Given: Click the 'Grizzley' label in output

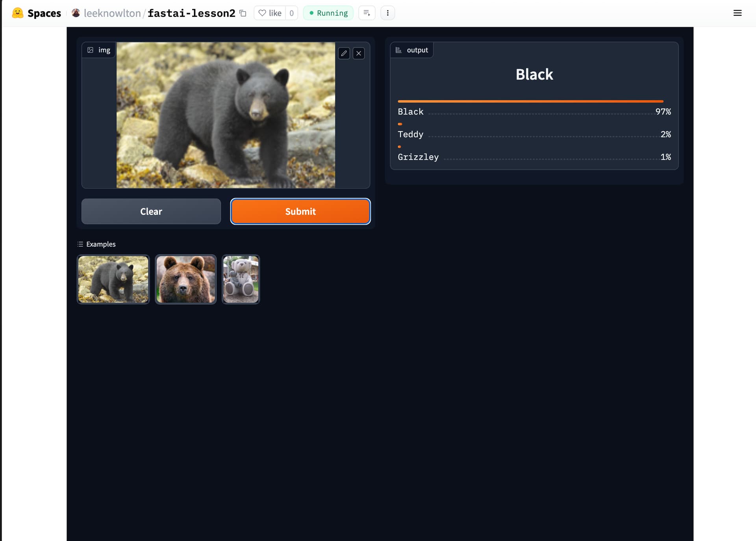Looking at the screenshot, I should pyautogui.click(x=418, y=157).
